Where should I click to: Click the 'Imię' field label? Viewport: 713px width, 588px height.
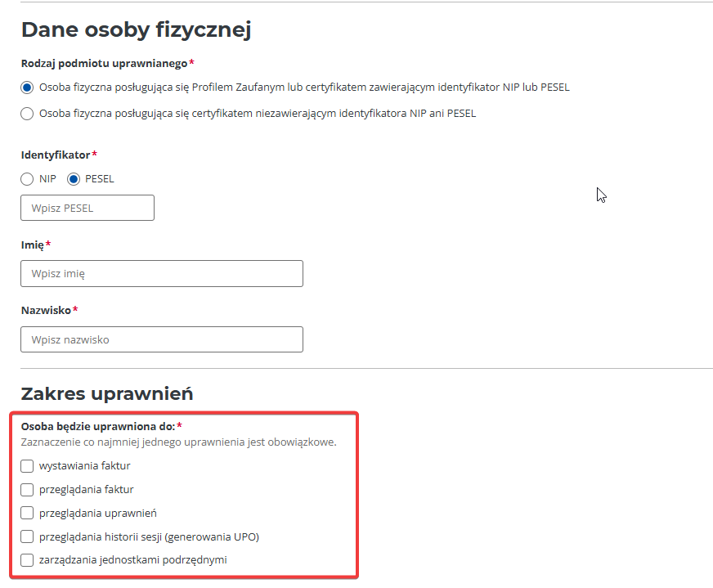pyautogui.click(x=32, y=245)
